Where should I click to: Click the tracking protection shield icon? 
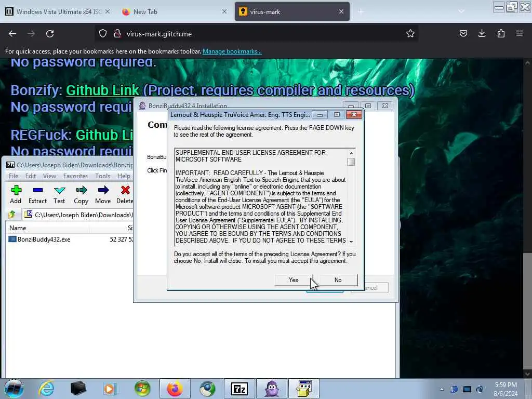pyautogui.click(x=103, y=34)
